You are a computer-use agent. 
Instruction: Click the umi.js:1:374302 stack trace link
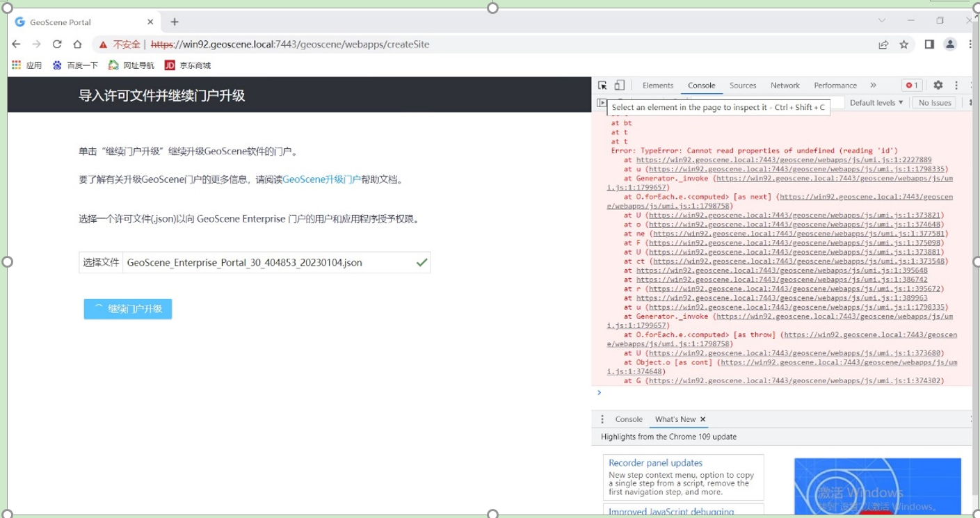[796, 380]
